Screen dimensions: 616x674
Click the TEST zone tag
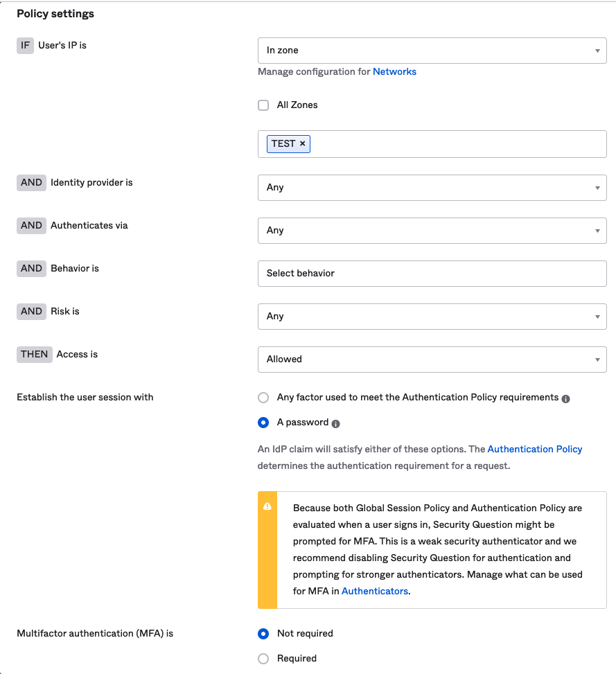click(x=283, y=143)
